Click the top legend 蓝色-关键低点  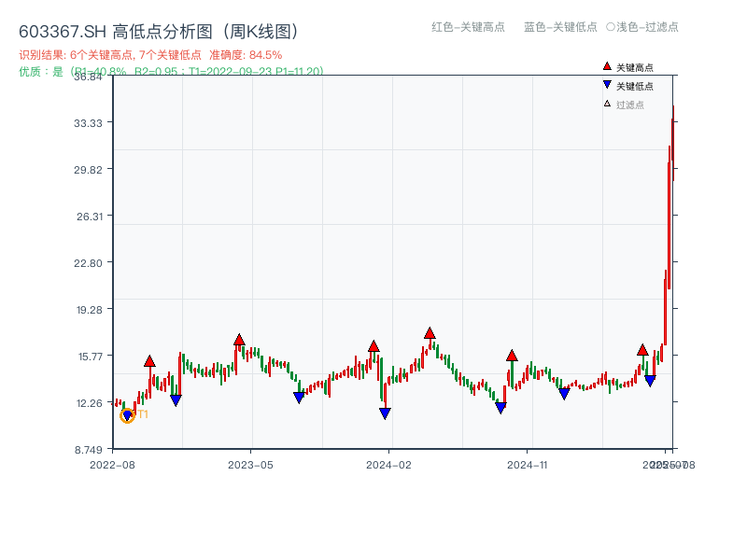coord(561,27)
